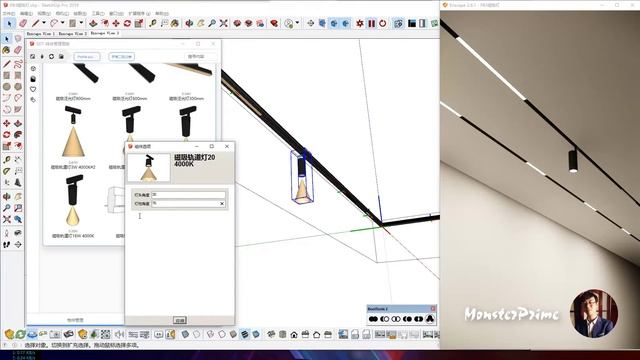Switch to Enscape View 1 scene tab

40,34
